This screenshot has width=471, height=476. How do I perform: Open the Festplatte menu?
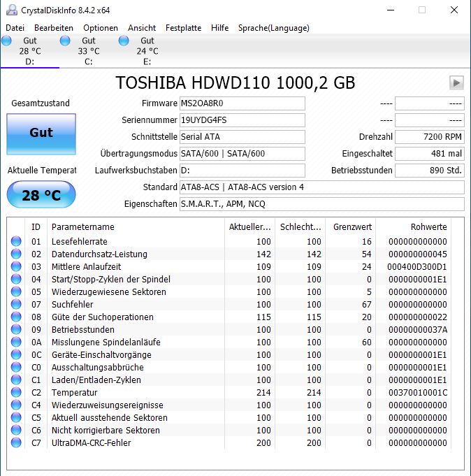click(x=183, y=28)
